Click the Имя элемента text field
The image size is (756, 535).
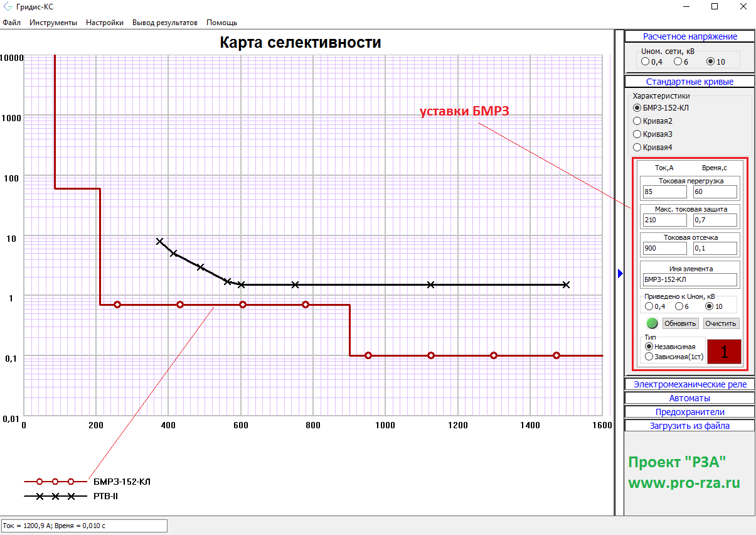tap(689, 279)
